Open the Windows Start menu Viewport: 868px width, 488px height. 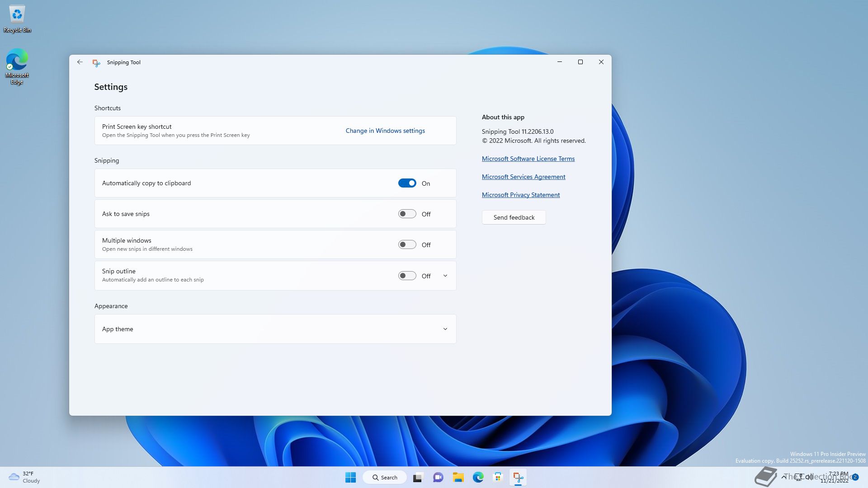[350, 477]
